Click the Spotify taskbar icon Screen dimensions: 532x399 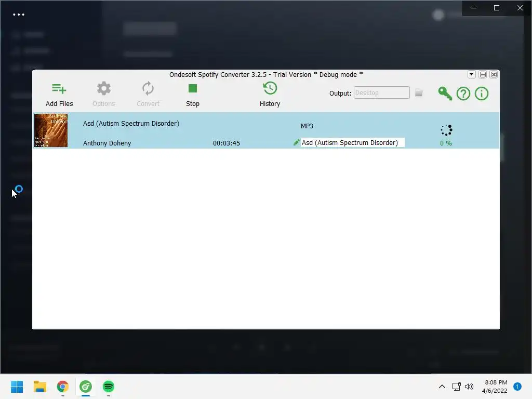(108, 387)
